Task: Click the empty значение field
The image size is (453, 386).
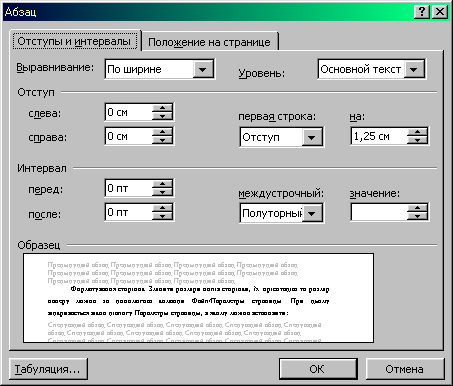Action: point(380,212)
